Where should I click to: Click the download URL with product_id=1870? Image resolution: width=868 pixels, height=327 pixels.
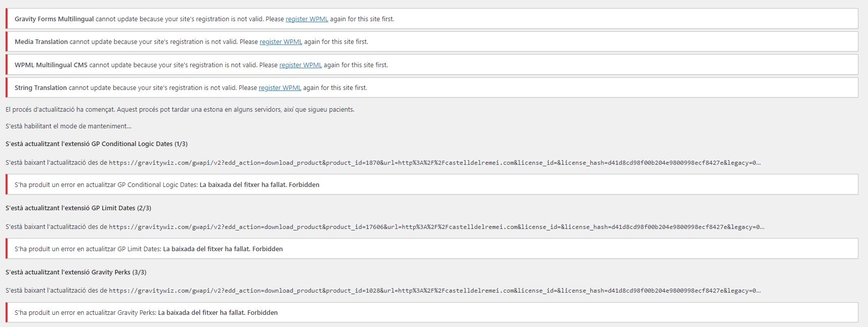pos(435,163)
